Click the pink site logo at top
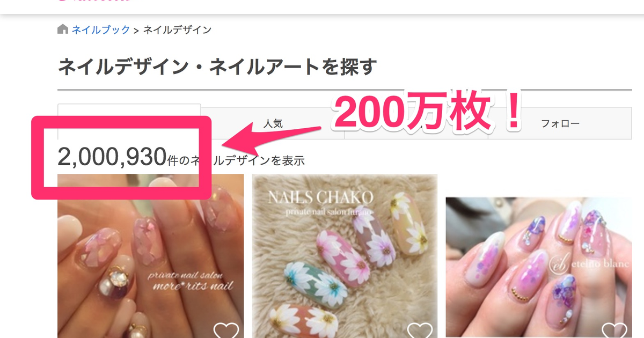This screenshot has height=338, width=644. coord(94,2)
